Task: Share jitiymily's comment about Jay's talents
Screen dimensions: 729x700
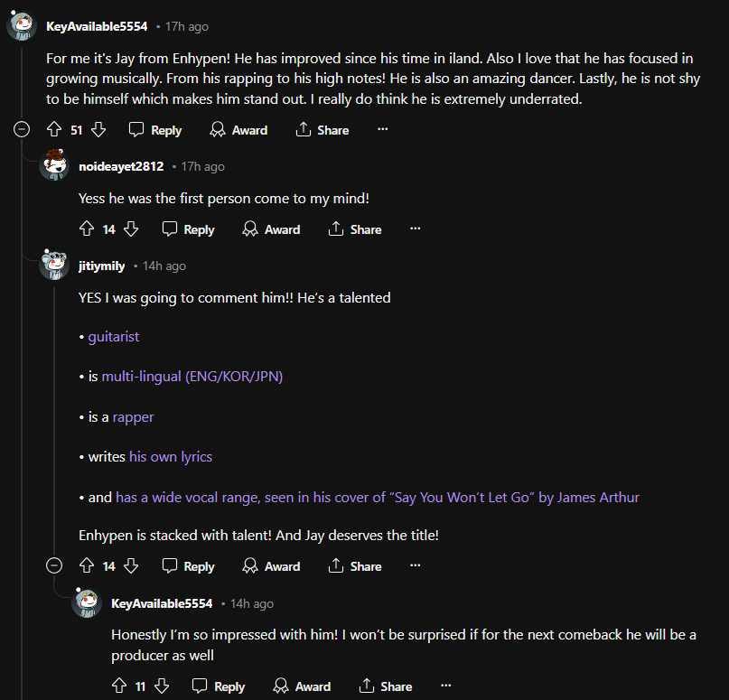Action: click(x=354, y=565)
